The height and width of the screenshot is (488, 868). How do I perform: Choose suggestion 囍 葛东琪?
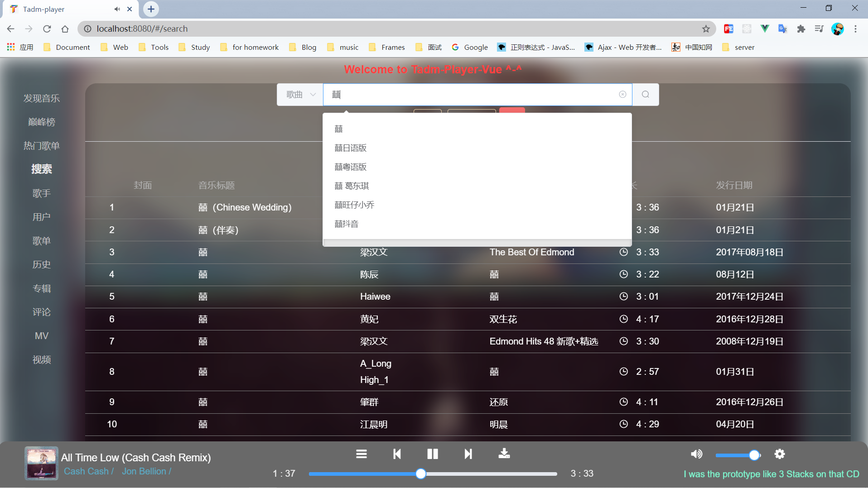(x=477, y=186)
